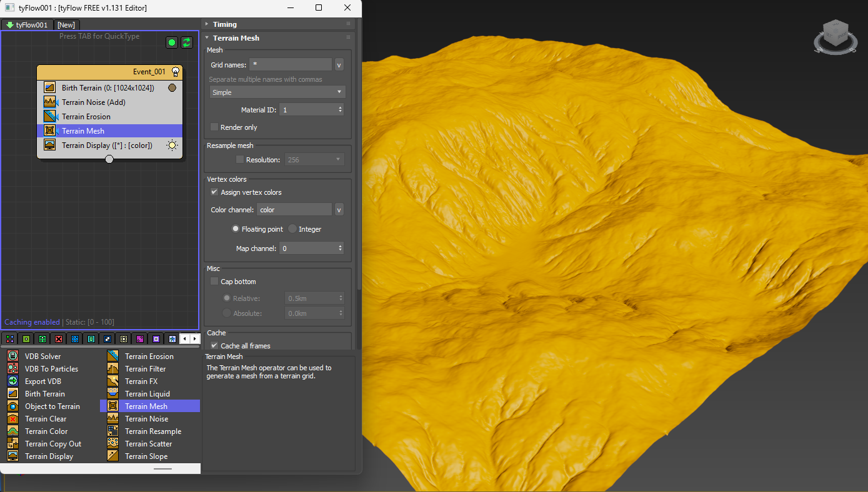The image size is (868, 492).
Task: Adjust the Material ID spinner arrows
Action: pyautogui.click(x=341, y=110)
